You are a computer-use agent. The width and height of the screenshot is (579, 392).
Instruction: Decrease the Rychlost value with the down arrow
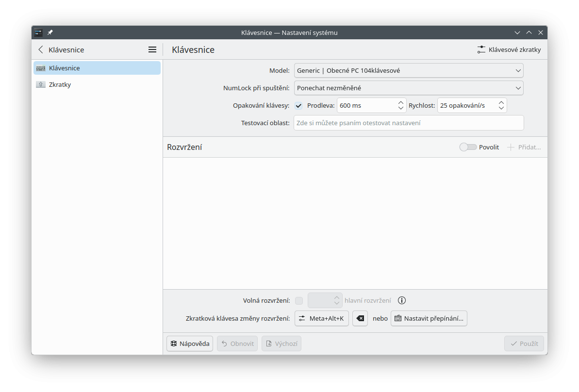point(501,108)
